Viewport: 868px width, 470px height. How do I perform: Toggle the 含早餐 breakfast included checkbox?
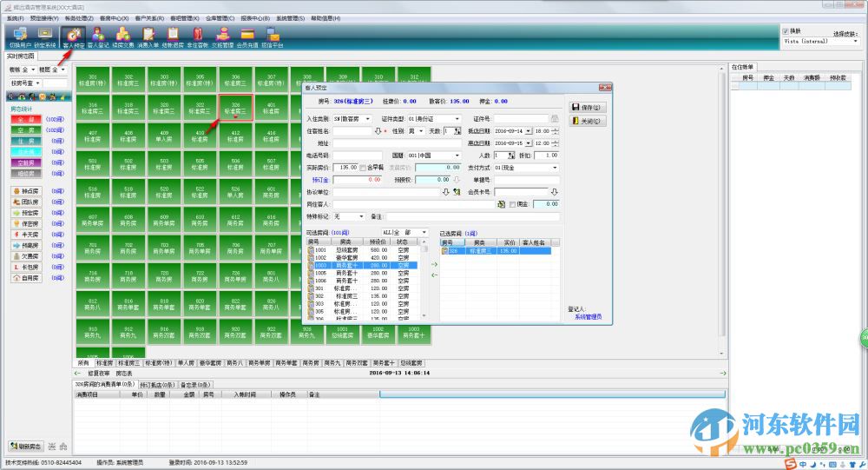coord(363,168)
